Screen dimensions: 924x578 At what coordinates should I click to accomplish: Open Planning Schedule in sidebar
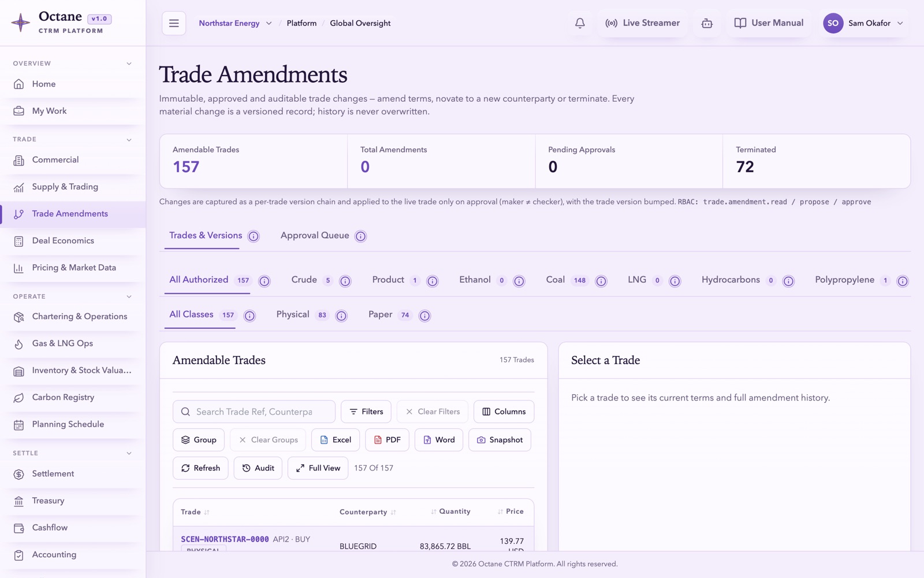tap(73, 425)
